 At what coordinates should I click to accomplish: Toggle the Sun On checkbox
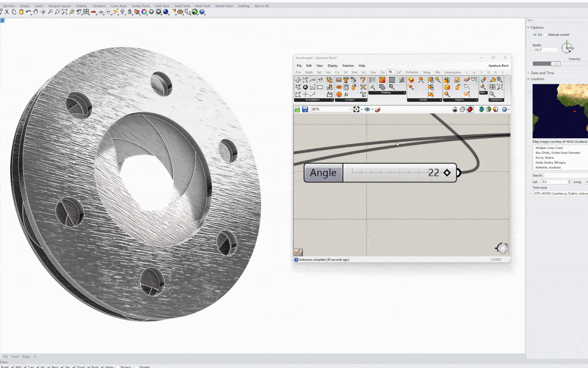pyautogui.click(x=535, y=34)
